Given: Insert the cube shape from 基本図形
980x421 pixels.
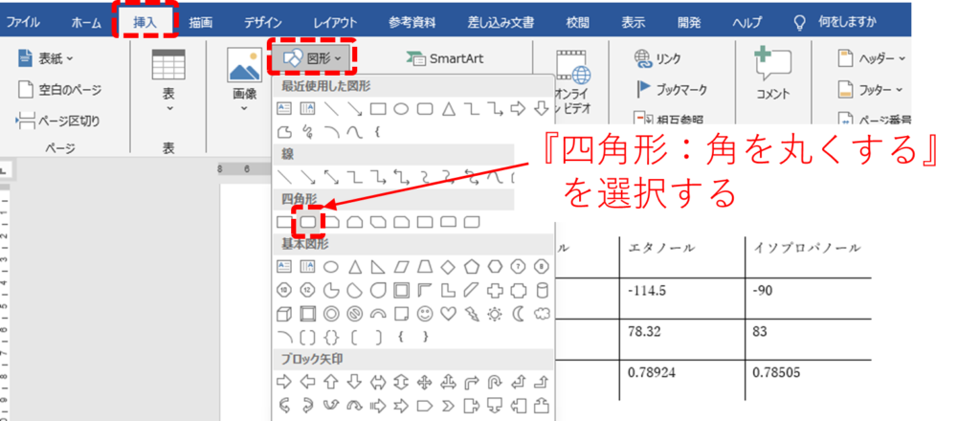Looking at the screenshot, I should 284,313.
